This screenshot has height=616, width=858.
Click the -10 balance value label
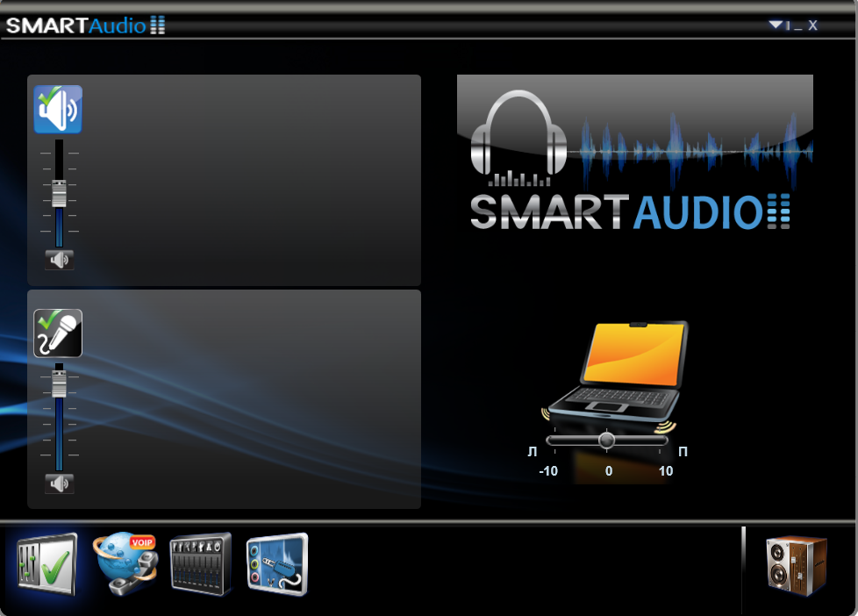(x=548, y=471)
